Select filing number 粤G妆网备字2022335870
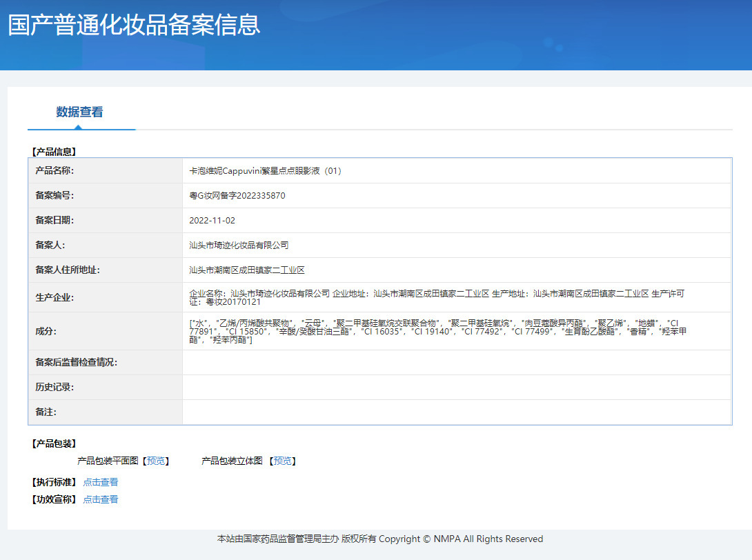The width and height of the screenshot is (752, 560). (237, 196)
